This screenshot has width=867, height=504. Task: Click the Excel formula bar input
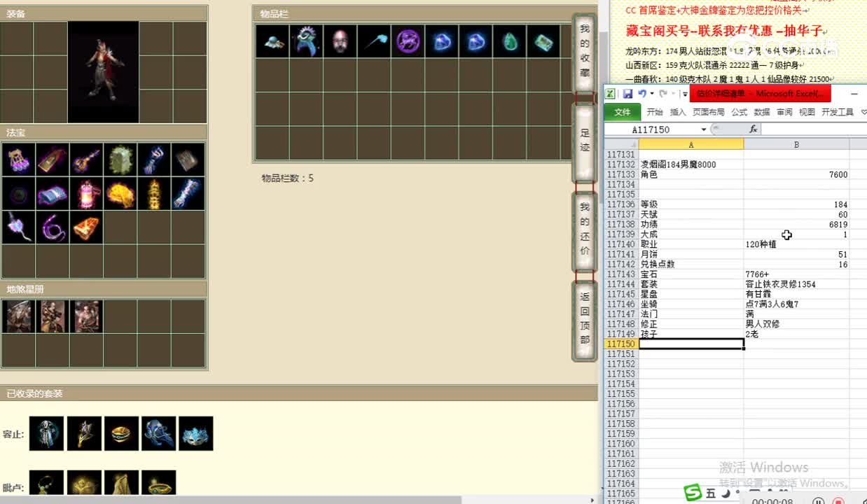(814, 129)
